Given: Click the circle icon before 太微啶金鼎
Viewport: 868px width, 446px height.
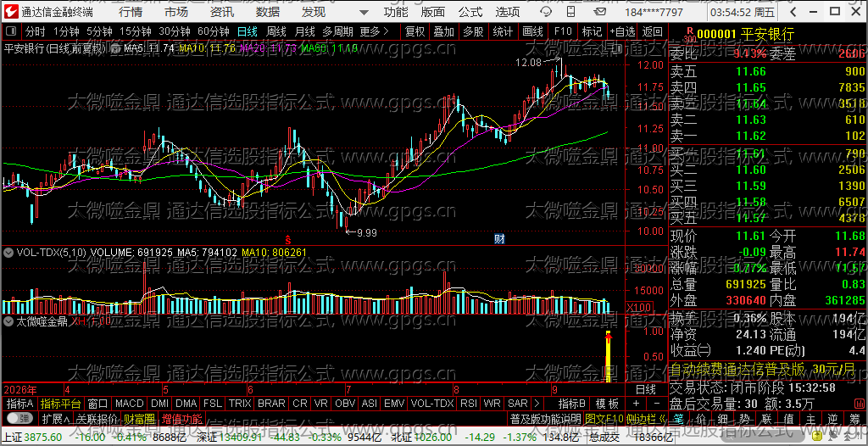Looking at the screenshot, I should [8, 321].
